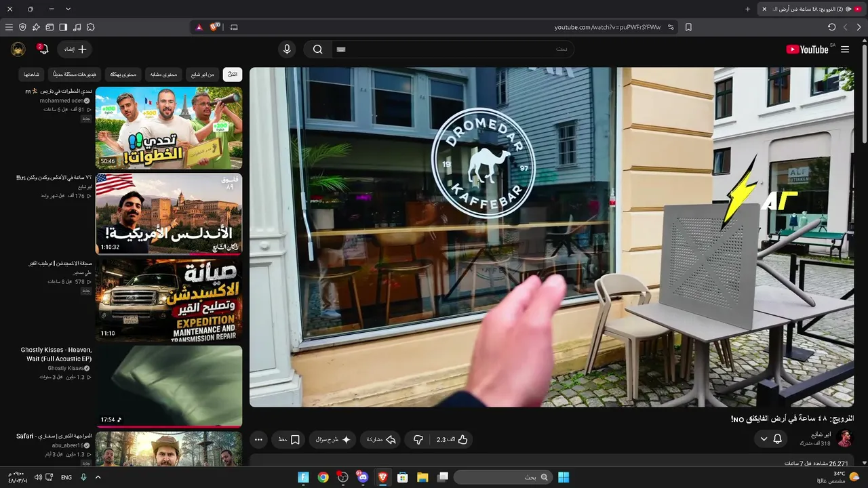The width and height of the screenshot is (868, 488).
Task: Select the 'من ابو شايع' filter chip
Action: point(202,74)
